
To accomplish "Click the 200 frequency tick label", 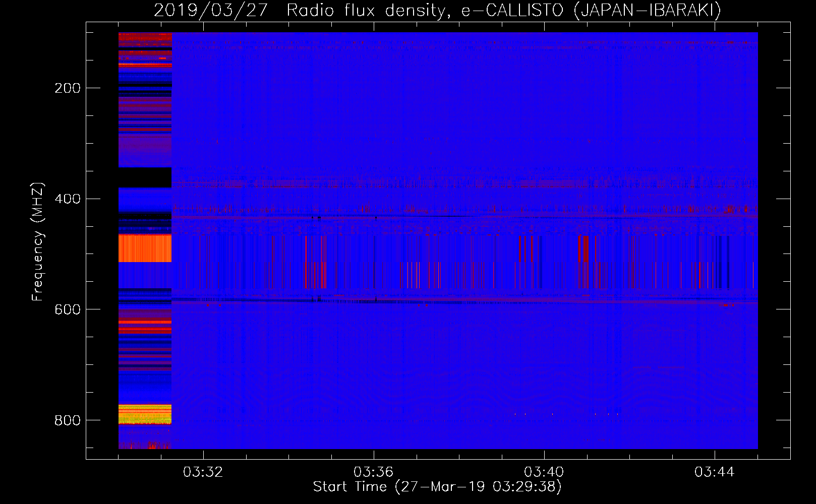I will click(68, 88).
